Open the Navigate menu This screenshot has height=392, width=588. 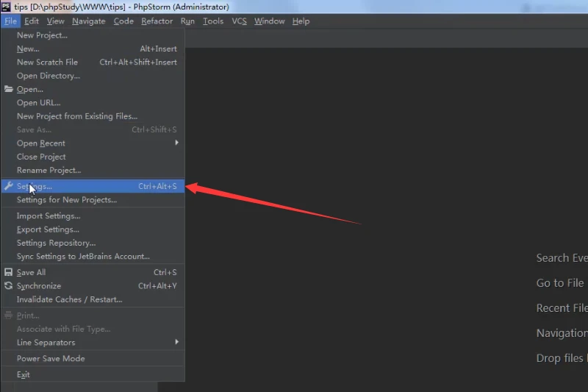(89, 21)
